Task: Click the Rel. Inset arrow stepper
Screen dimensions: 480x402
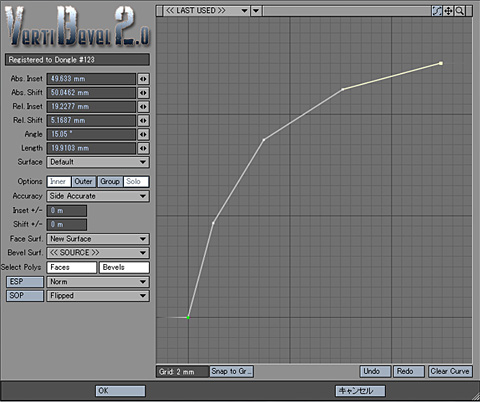Action: 143,107
